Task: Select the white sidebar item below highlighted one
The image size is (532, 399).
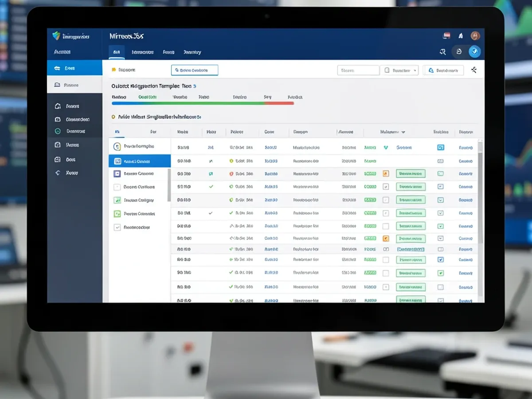Action: (x=74, y=85)
